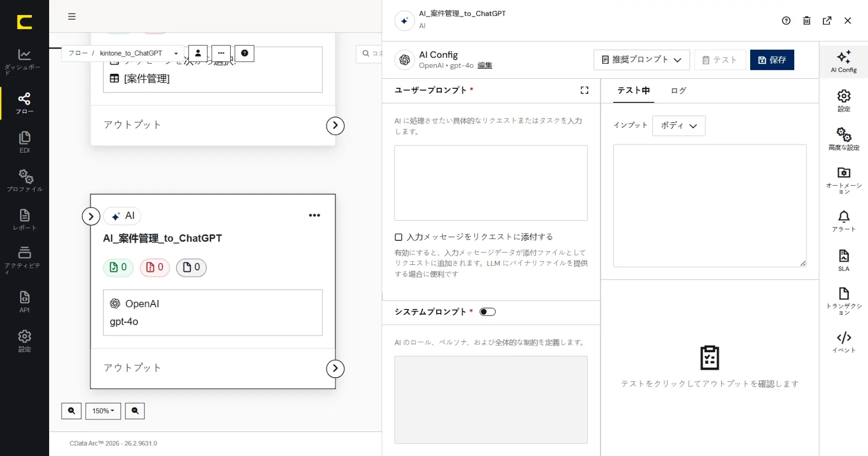
Task: Click the zoom in magnifier button
Action: [71, 411]
